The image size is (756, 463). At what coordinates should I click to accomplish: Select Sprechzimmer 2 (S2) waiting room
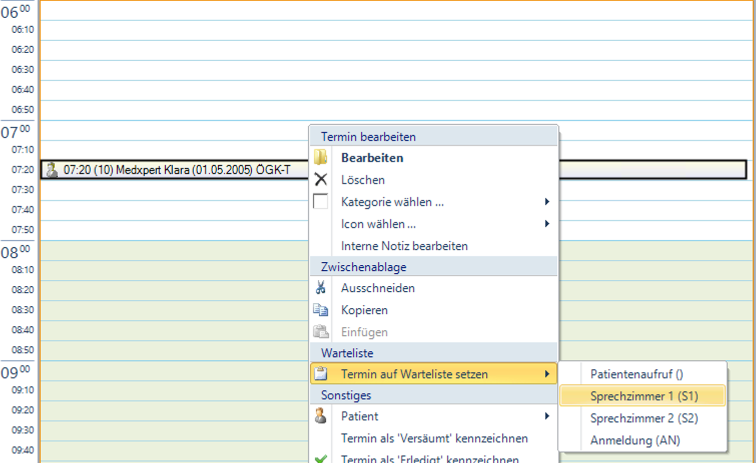click(x=643, y=418)
